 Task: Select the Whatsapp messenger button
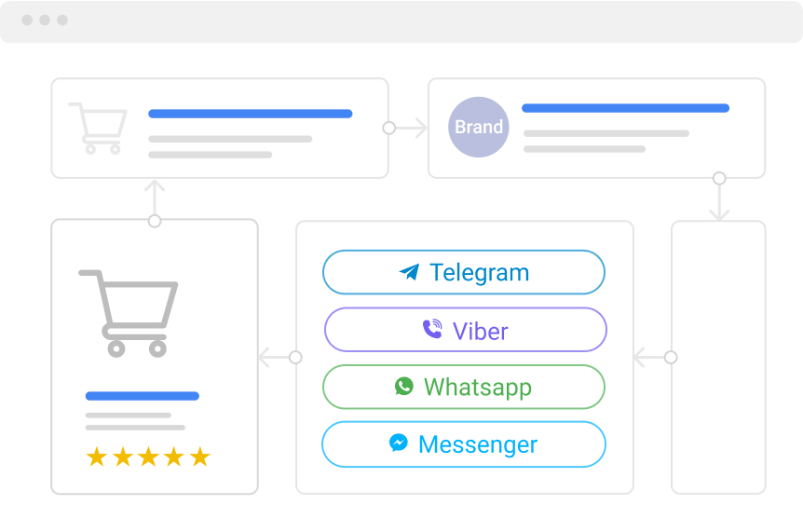click(464, 387)
